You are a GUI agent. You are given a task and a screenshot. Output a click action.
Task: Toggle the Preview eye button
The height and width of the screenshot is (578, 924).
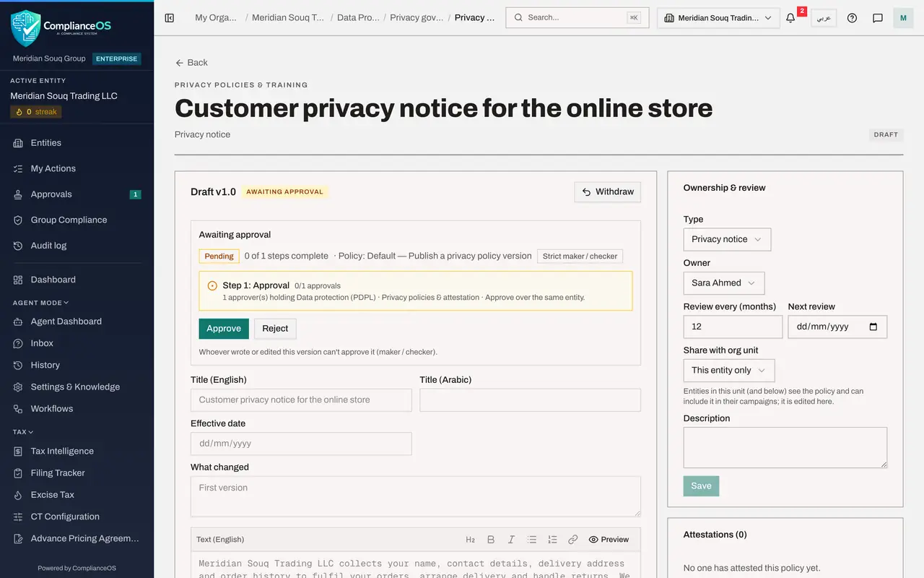tap(609, 540)
